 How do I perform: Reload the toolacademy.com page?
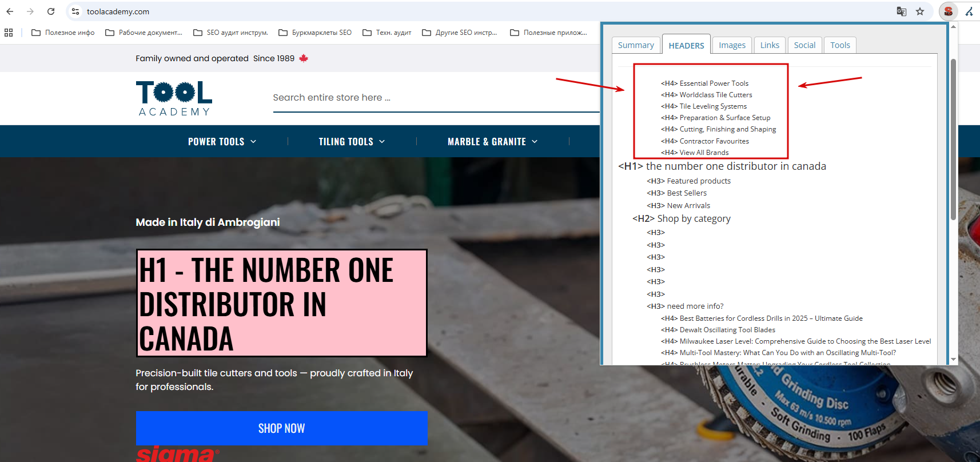pos(51,11)
